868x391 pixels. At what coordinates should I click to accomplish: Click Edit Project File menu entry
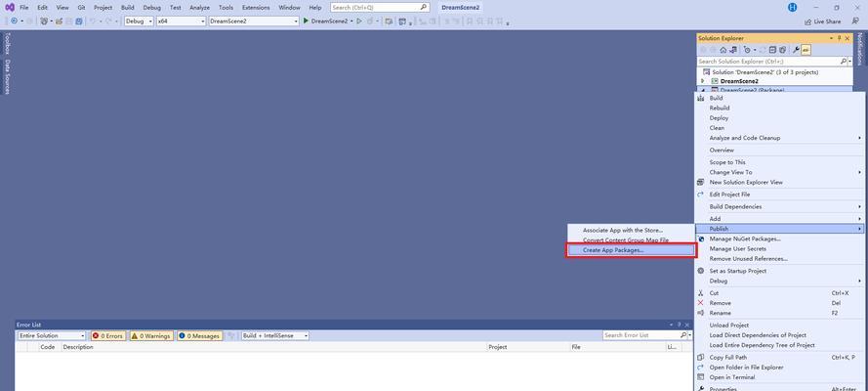[x=779, y=195]
